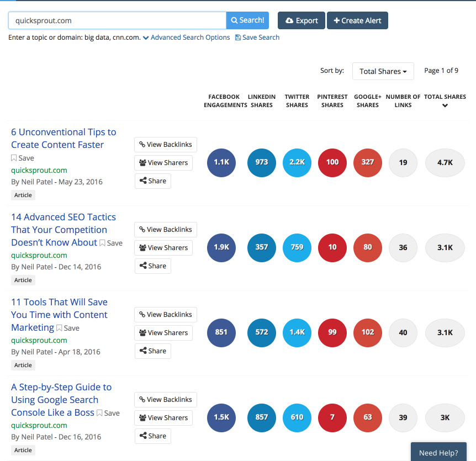Viewport: 476px width, 461px height.
Task: View Backlinks for 14 Advanced SEO Tactics
Action: (x=166, y=230)
